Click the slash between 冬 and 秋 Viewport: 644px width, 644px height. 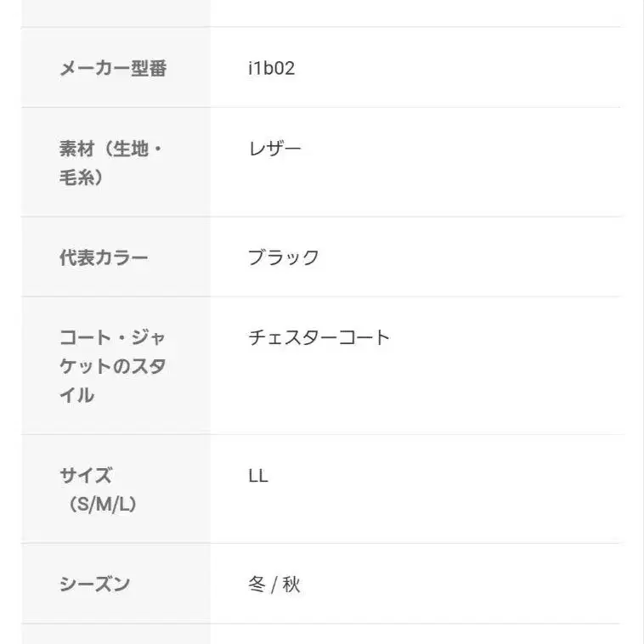click(x=274, y=585)
